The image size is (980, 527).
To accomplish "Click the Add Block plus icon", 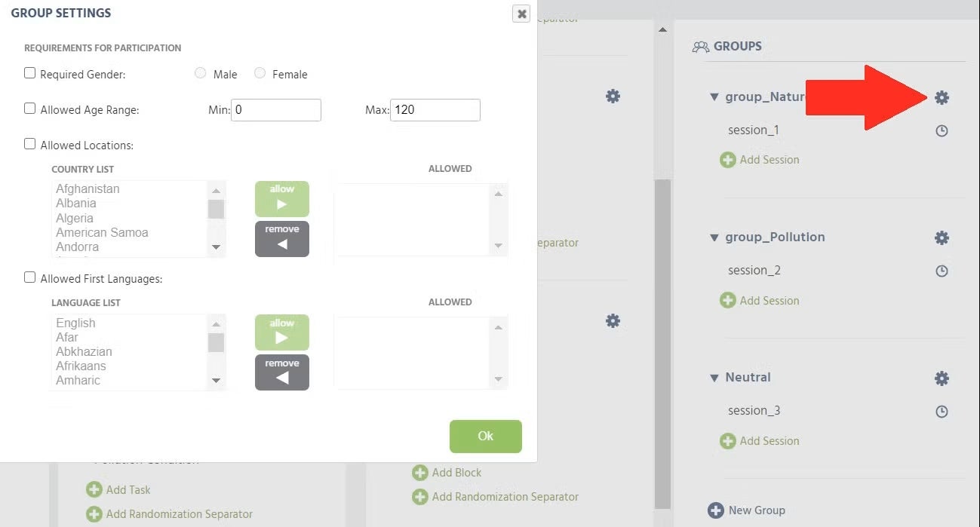I will [x=419, y=473].
